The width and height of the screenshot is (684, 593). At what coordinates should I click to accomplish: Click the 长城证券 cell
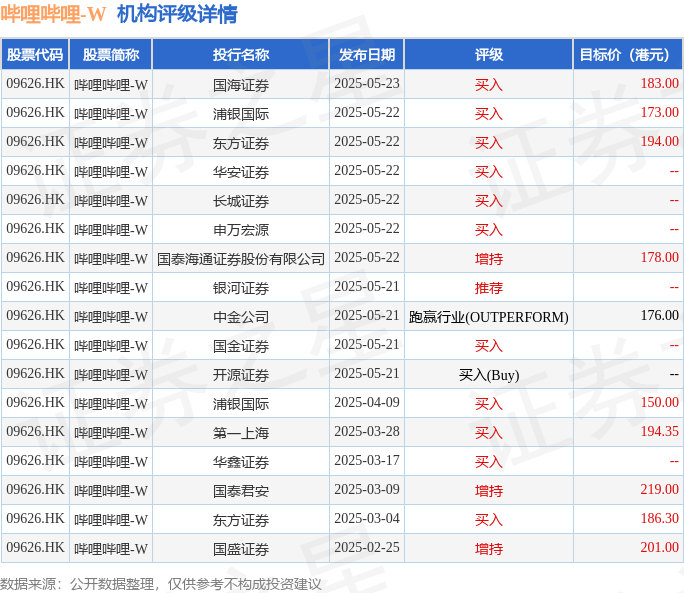click(x=241, y=201)
